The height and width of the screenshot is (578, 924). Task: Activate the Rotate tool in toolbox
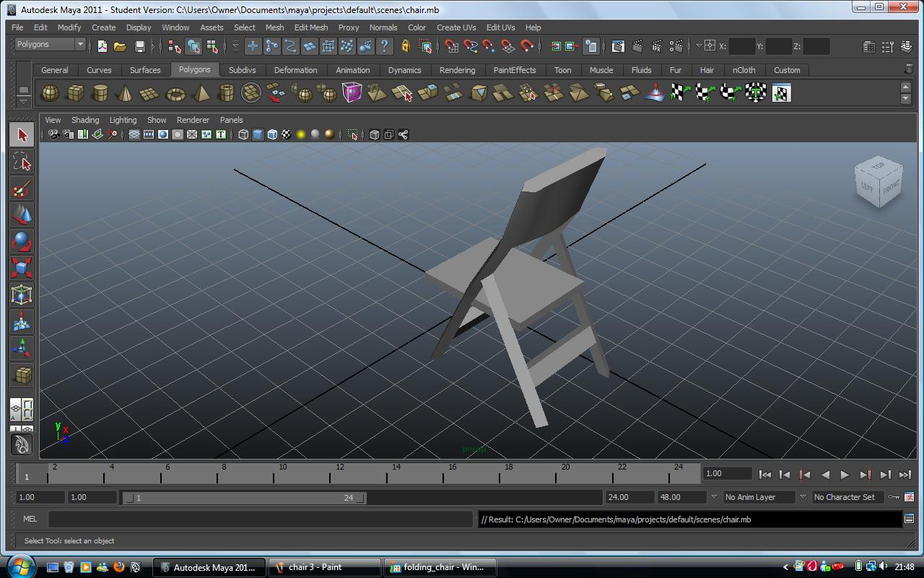tap(22, 242)
